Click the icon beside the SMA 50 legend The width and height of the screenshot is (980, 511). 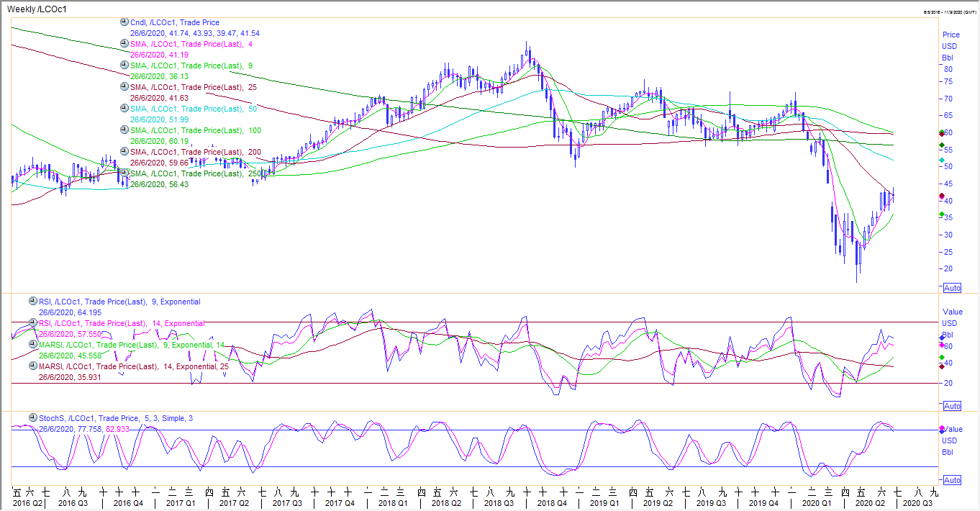coord(124,109)
